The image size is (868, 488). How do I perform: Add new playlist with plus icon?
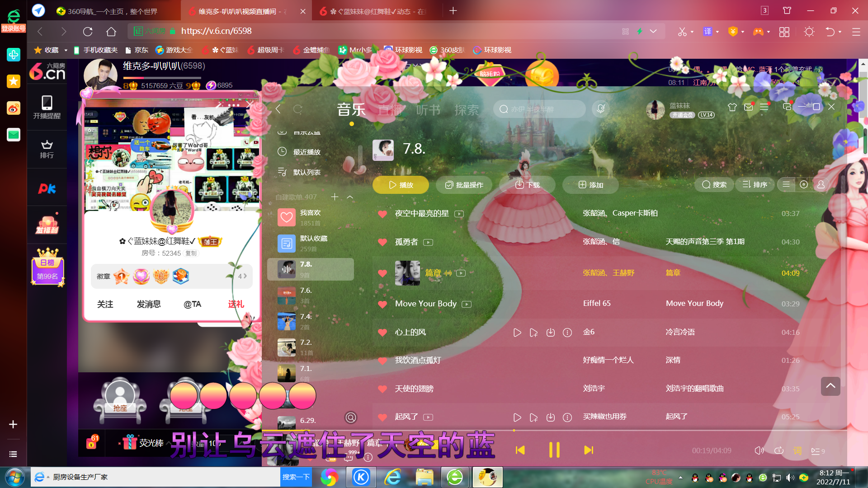(x=335, y=197)
